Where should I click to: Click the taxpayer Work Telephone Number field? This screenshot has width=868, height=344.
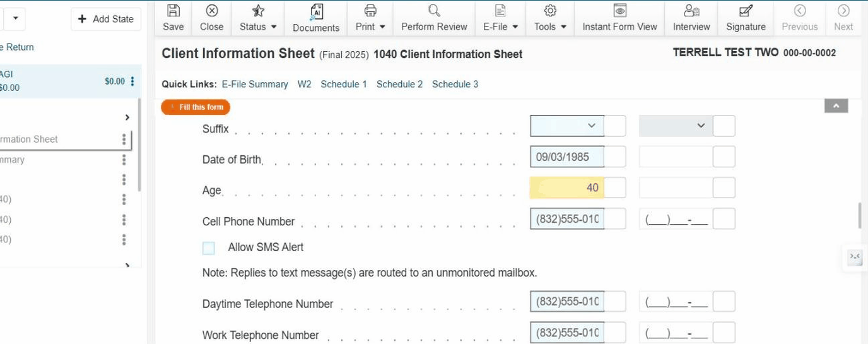coord(567,332)
